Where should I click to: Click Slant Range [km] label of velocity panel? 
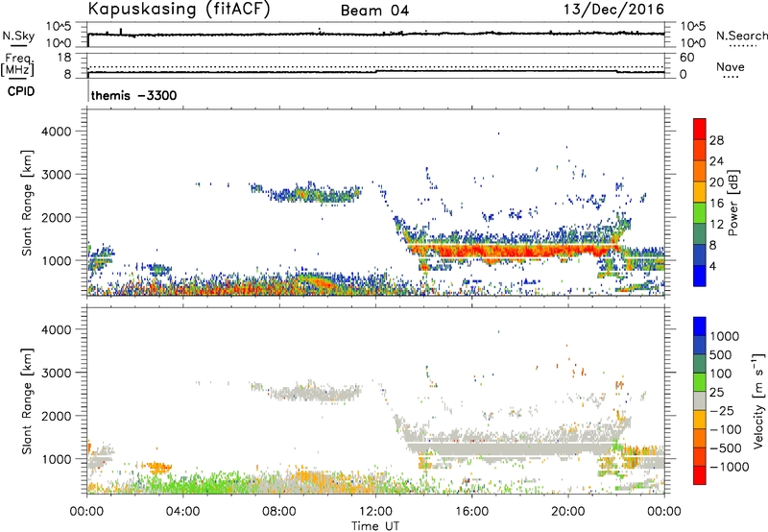point(27,401)
